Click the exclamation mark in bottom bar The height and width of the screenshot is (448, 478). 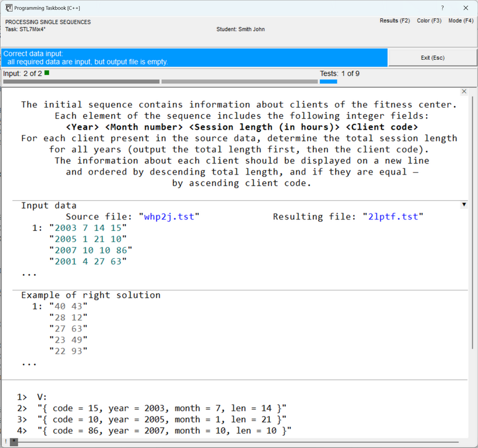5,442
